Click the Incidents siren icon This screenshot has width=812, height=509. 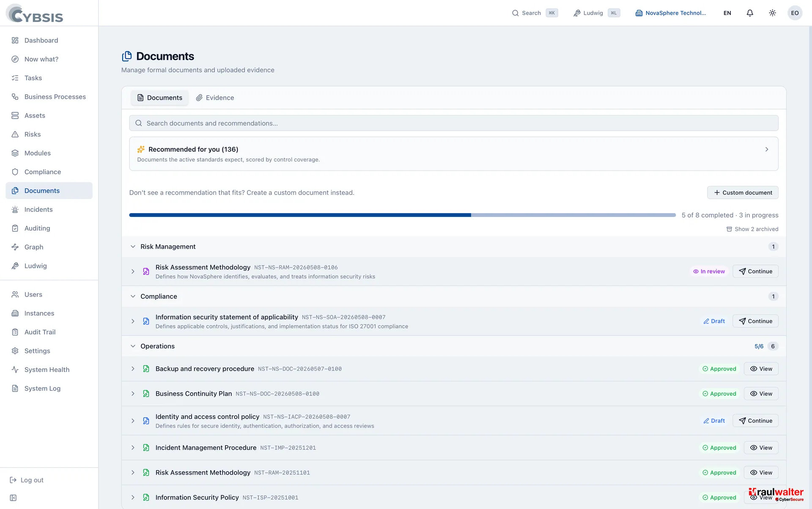[15, 210]
